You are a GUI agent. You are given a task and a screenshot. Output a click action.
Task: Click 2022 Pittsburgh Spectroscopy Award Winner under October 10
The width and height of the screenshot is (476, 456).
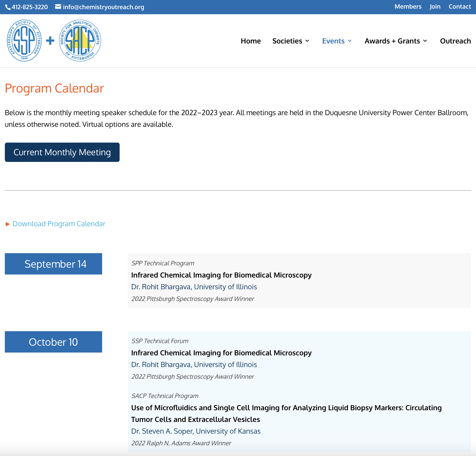[193, 377]
